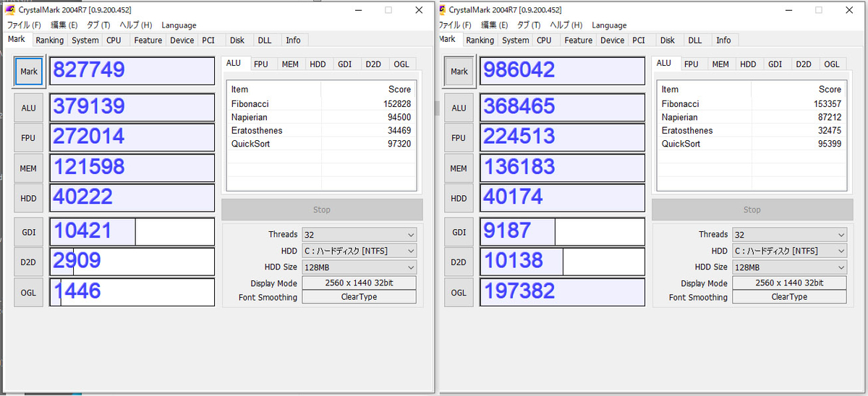Viewport: 868px width, 396px height.
Task: Open the System tab in left window
Action: (x=85, y=40)
